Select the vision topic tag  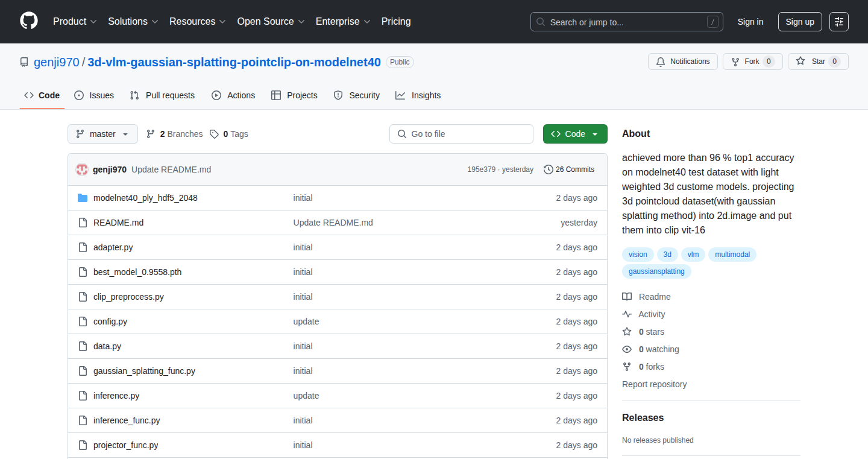638,255
